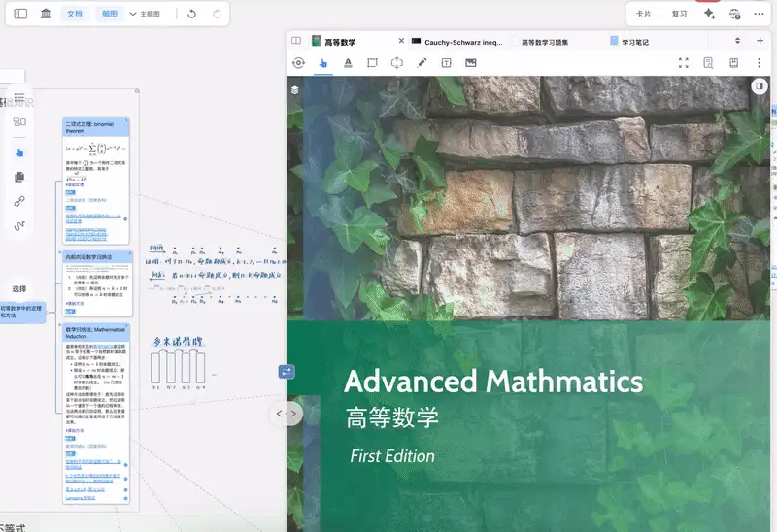The width and height of the screenshot is (777, 532).
Task: Click the stacked cards copy icon
Action: [19, 177]
